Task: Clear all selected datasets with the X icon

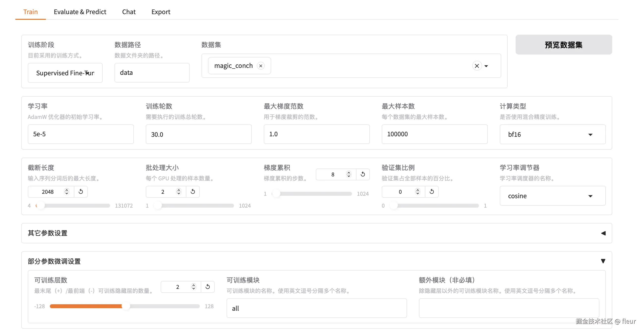Action: click(x=476, y=66)
